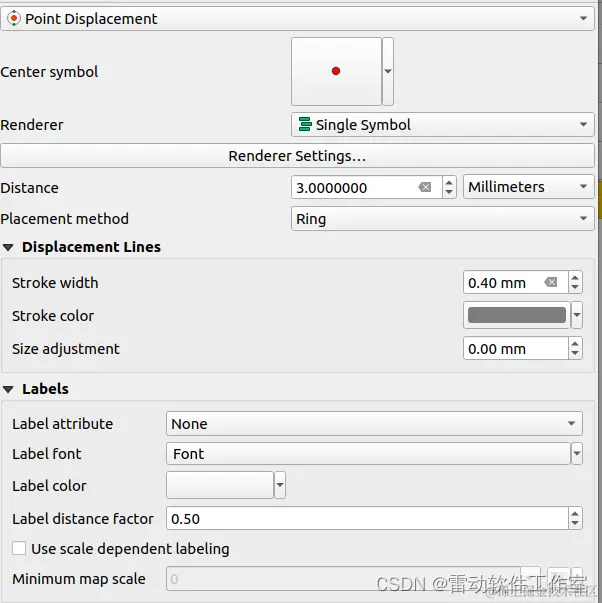Decrease Stroke width with the down arrow
The height and width of the screenshot is (603, 602).
tap(575, 288)
